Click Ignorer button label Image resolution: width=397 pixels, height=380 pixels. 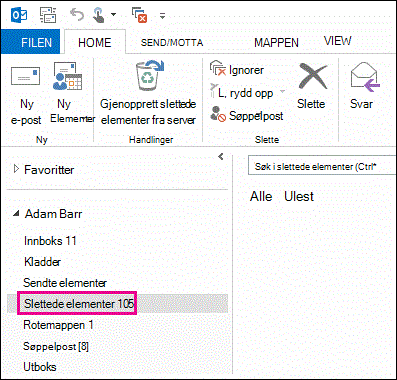click(246, 70)
